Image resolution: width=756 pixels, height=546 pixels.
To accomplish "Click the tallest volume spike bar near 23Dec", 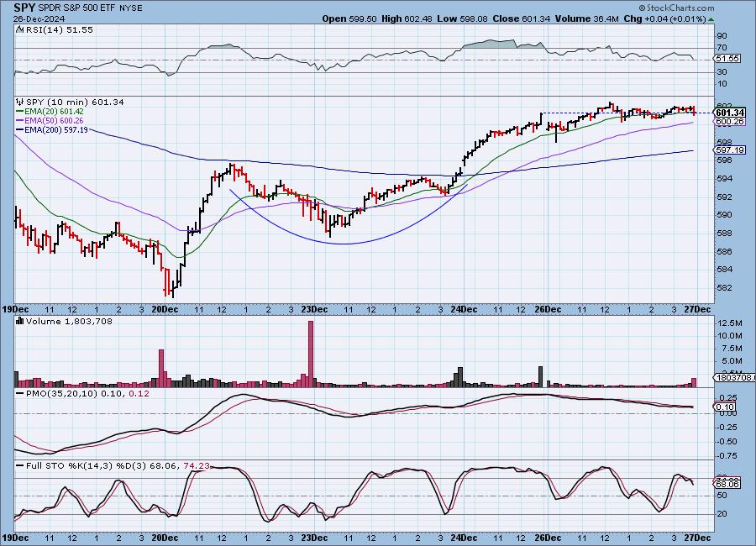I will [311, 354].
